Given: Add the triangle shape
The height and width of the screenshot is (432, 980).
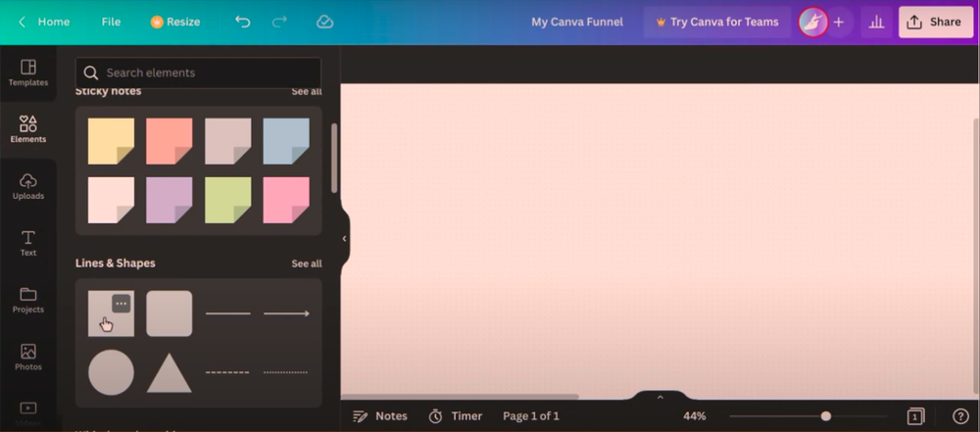Looking at the screenshot, I should point(170,372).
